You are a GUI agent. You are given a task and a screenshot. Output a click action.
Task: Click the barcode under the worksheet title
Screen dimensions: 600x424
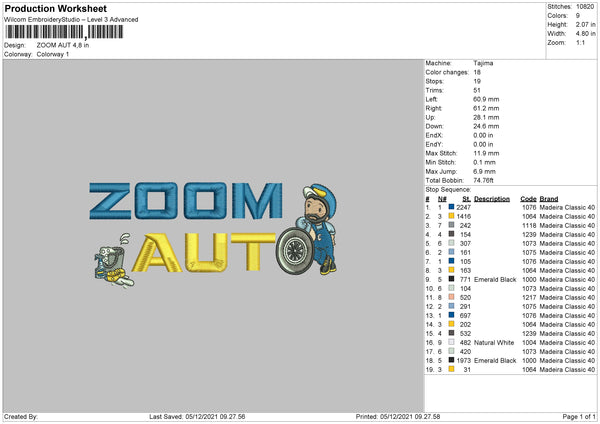(x=64, y=32)
